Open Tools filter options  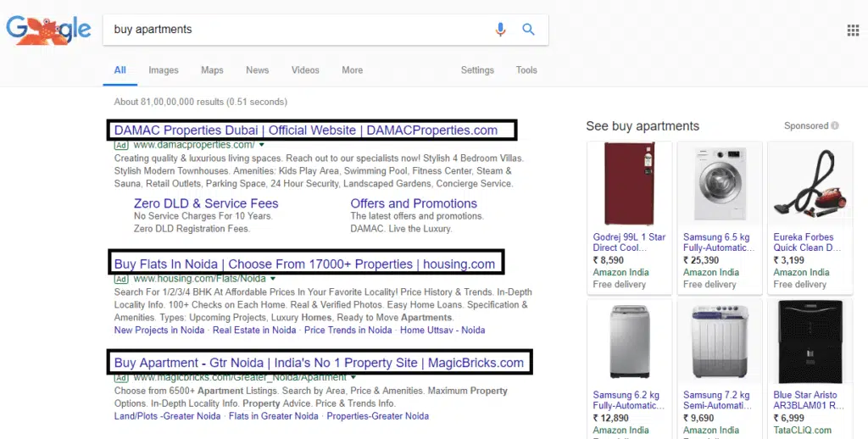pyautogui.click(x=526, y=70)
